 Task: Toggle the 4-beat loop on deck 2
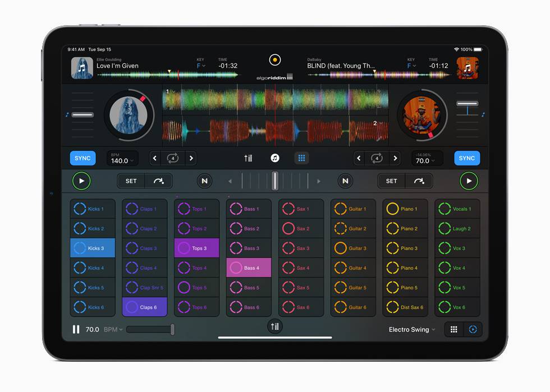pos(377,158)
